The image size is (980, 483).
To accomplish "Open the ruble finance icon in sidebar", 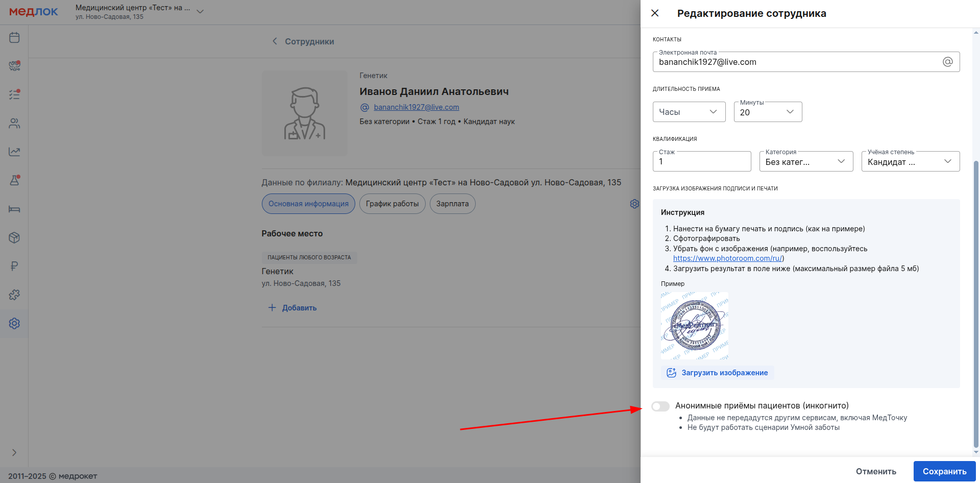I will 14,266.
